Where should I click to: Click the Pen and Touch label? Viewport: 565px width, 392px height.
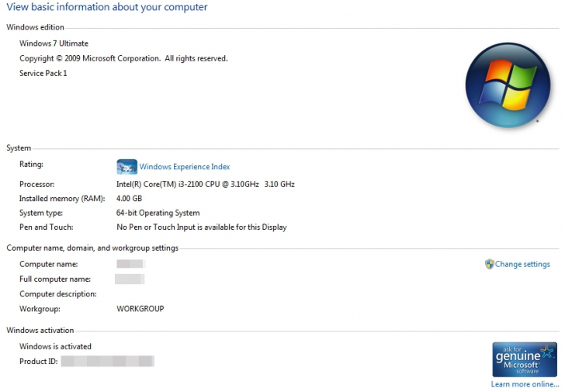(x=47, y=227)
